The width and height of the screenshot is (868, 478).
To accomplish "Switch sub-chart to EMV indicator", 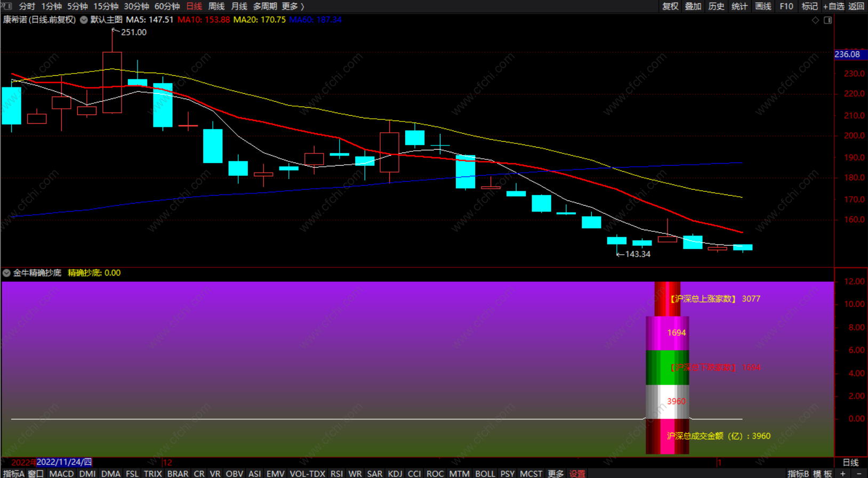I will [x=275, y=473].
